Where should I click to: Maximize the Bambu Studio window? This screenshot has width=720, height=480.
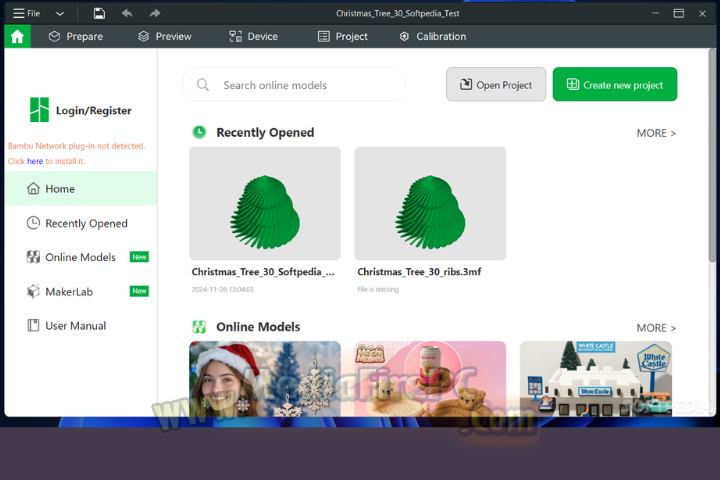[679, 13]
